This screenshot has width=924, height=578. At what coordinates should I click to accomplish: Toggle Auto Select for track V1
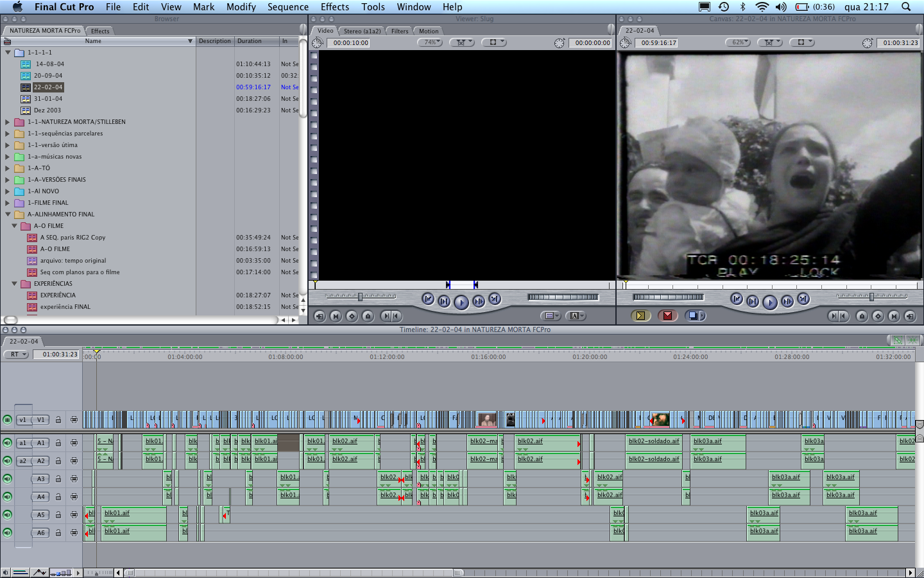coord(74,419)
